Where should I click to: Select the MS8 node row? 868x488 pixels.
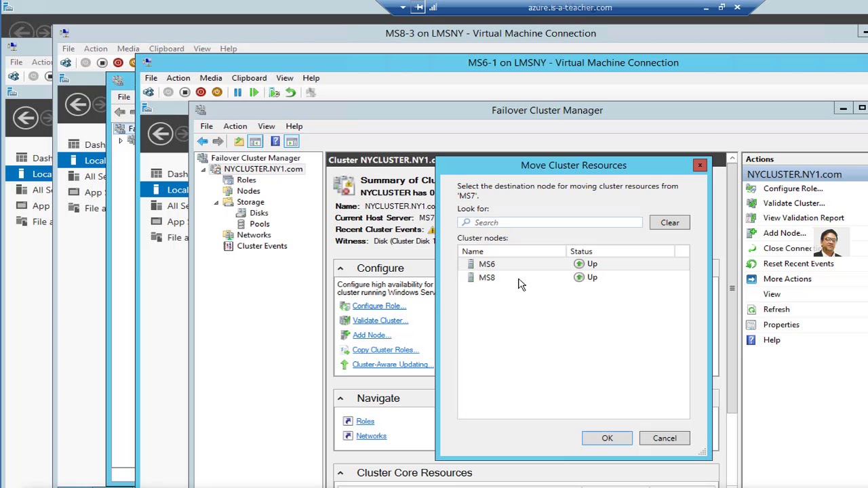click(573, 277)
